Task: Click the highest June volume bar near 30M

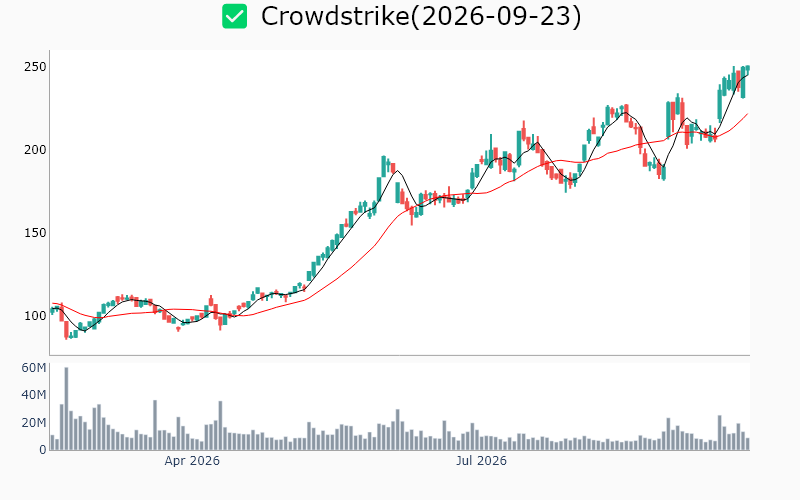Action: click(397, 430)
